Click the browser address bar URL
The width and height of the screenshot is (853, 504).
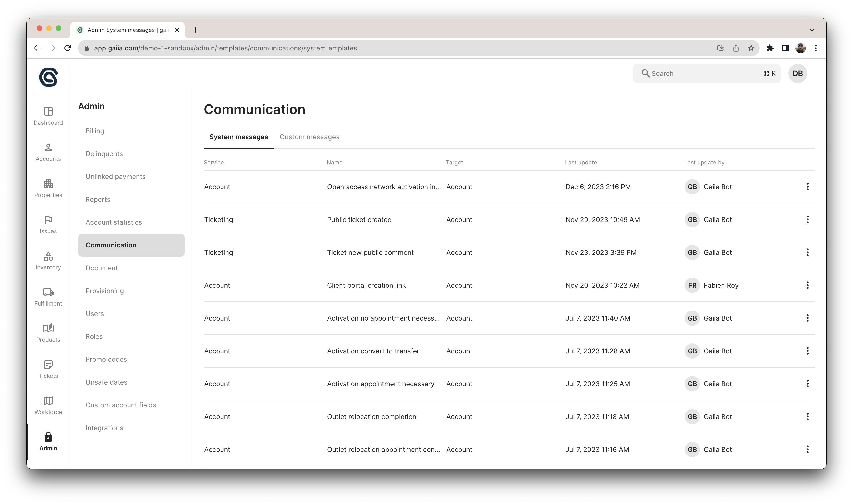(225, 48)
